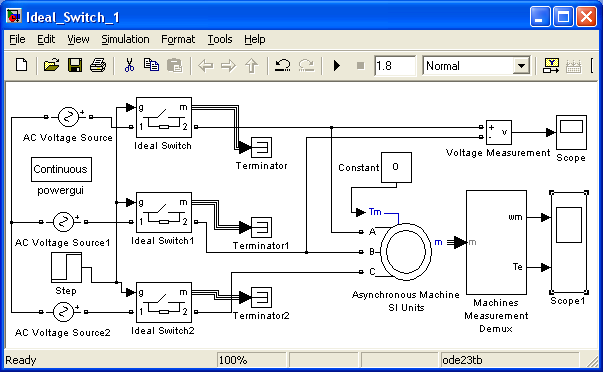Select the Step block
603x372 pixels.
[x=66, y=267]
